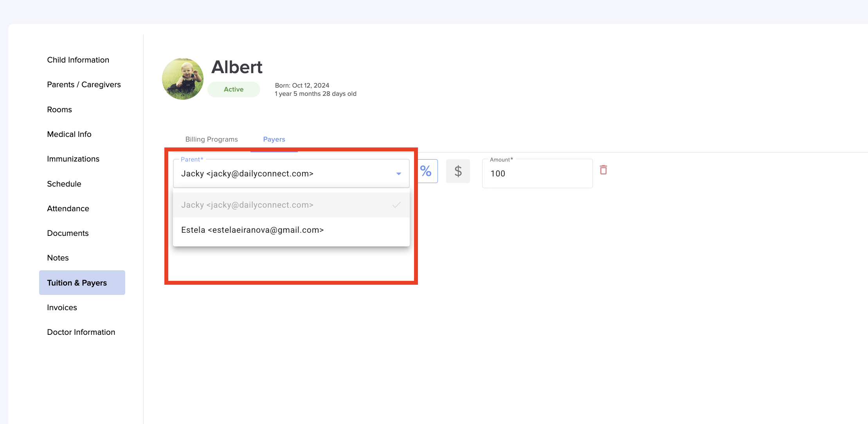Expand the Parent dropdown arrow
868x424 pixels.
398,174
